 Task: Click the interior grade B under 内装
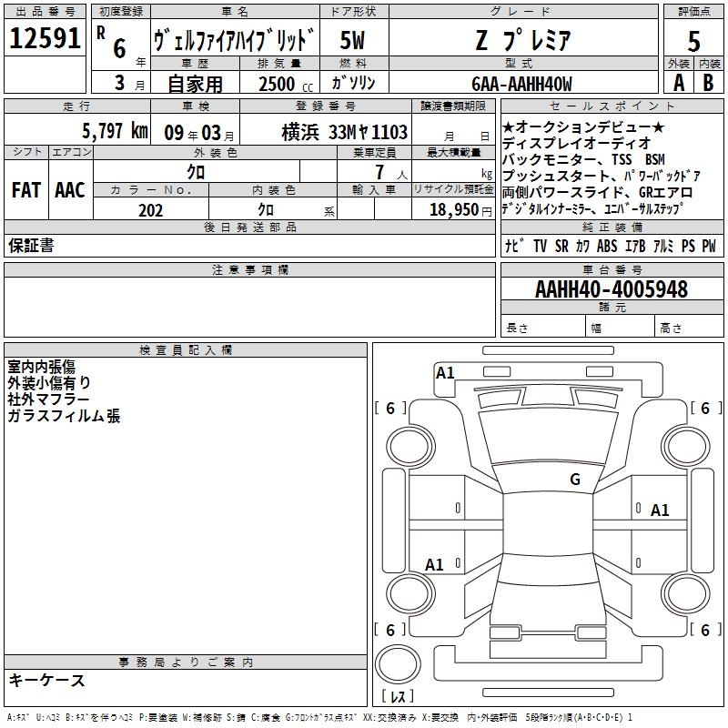coord(708,83)
